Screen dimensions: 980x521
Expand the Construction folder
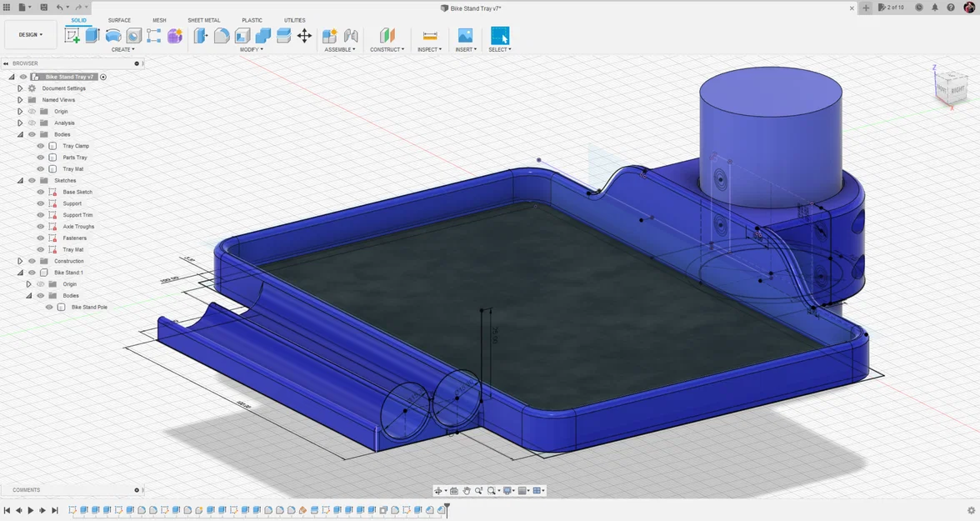pyautogui.click(x=20, y=261)
